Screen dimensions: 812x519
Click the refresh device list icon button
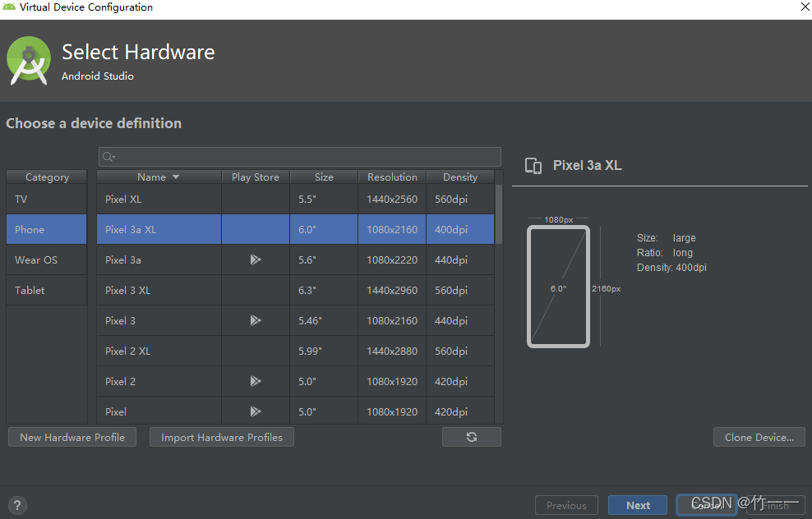click(471, 437)
